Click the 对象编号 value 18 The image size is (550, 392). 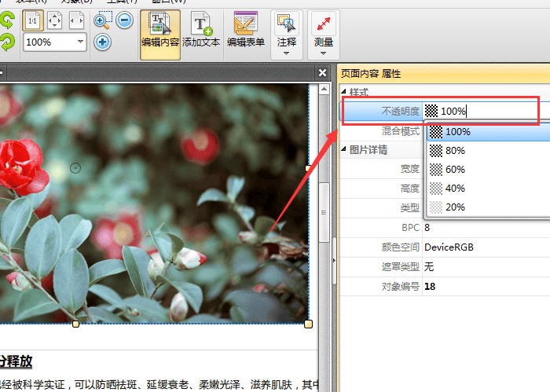pos(430,287)
